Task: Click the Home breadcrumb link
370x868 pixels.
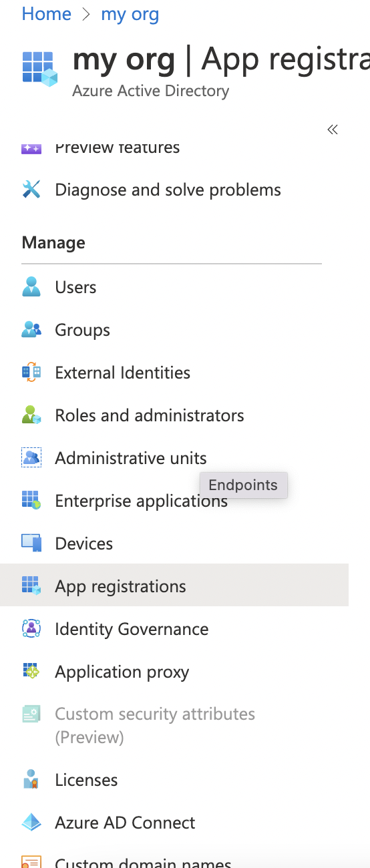Action: pyautogui.click(x=47, y=13)
